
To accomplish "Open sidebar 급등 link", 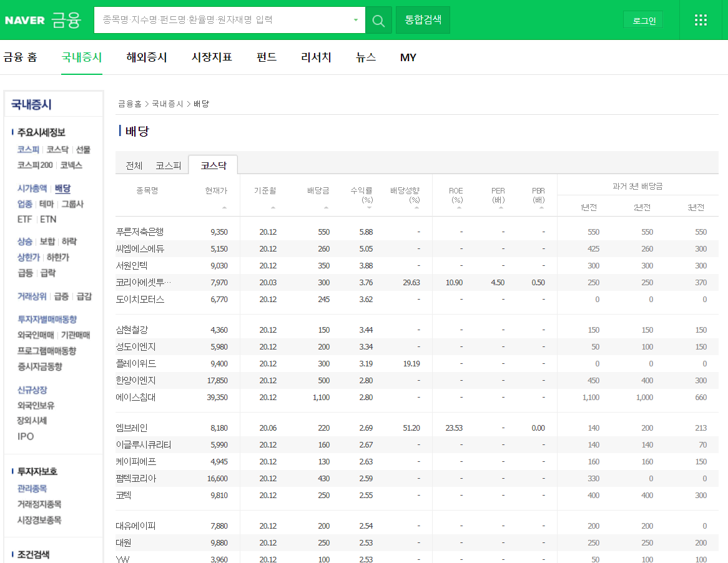I will pos(25,272).
